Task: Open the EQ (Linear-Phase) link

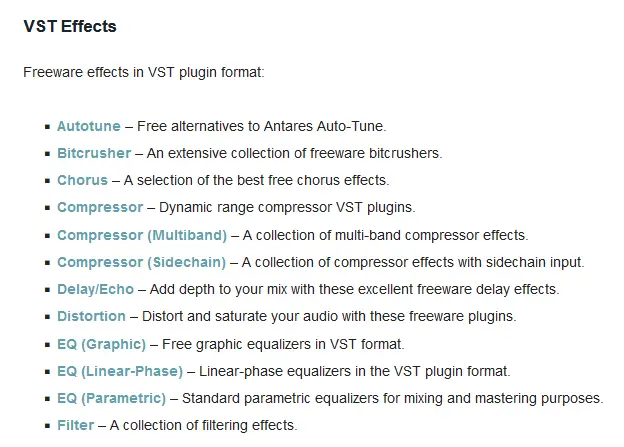Action: pyautogui.click(x=120, y=371)
